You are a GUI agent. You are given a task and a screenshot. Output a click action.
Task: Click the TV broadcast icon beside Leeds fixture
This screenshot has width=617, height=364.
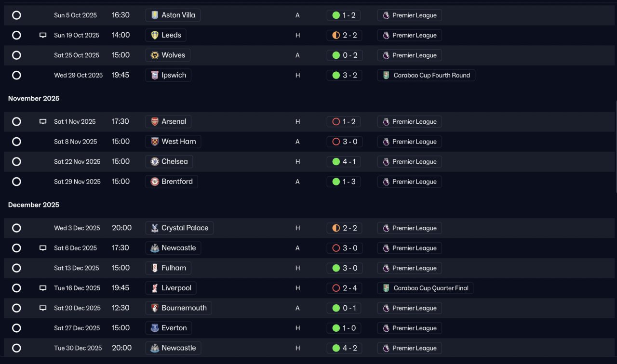(43, 35)
